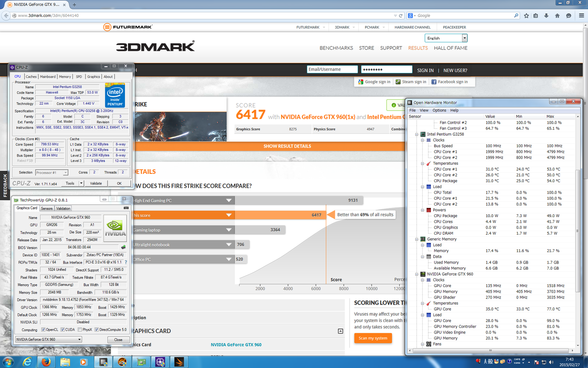Open the English language dropdown
The image size is (588, 368).
click(x=446, y=38)
